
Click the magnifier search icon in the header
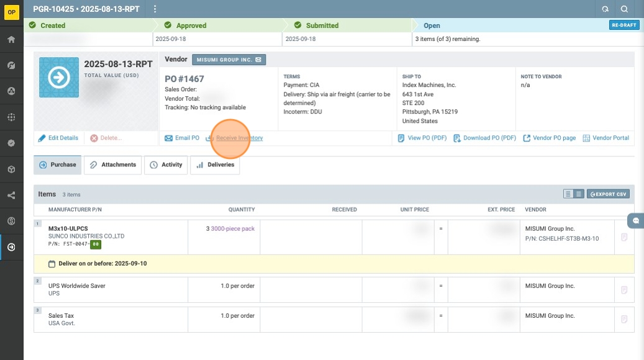pyautogui.click(x=624, y=9)
